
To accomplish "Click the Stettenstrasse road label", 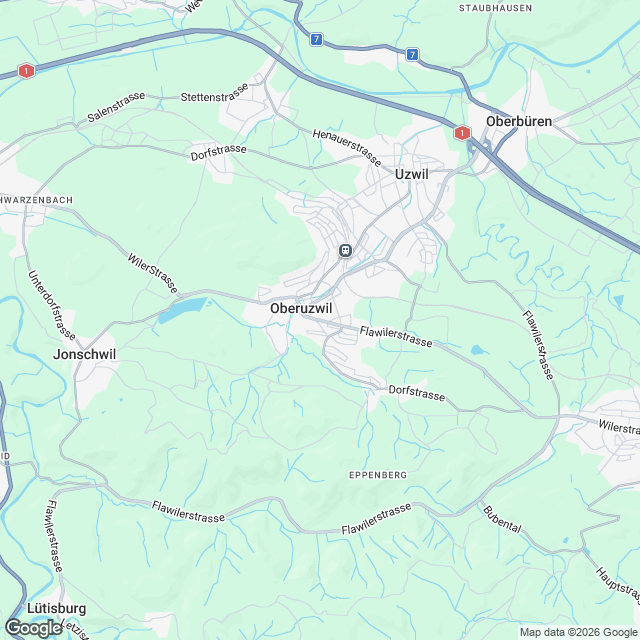I will 215,93.
